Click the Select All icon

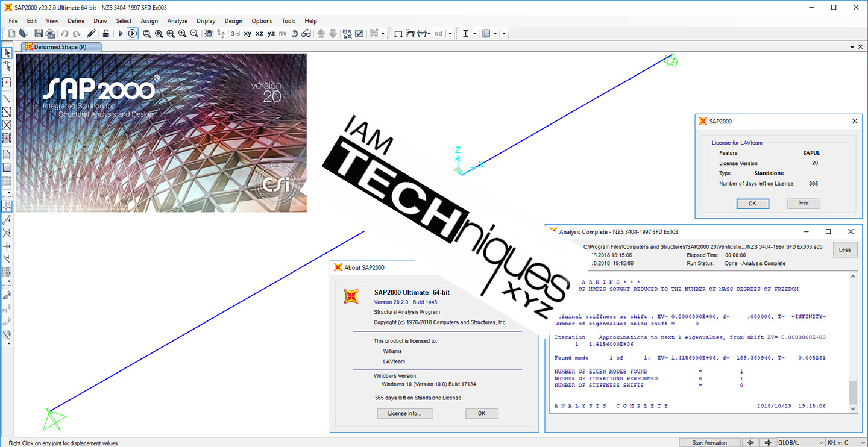click(7, 296)
